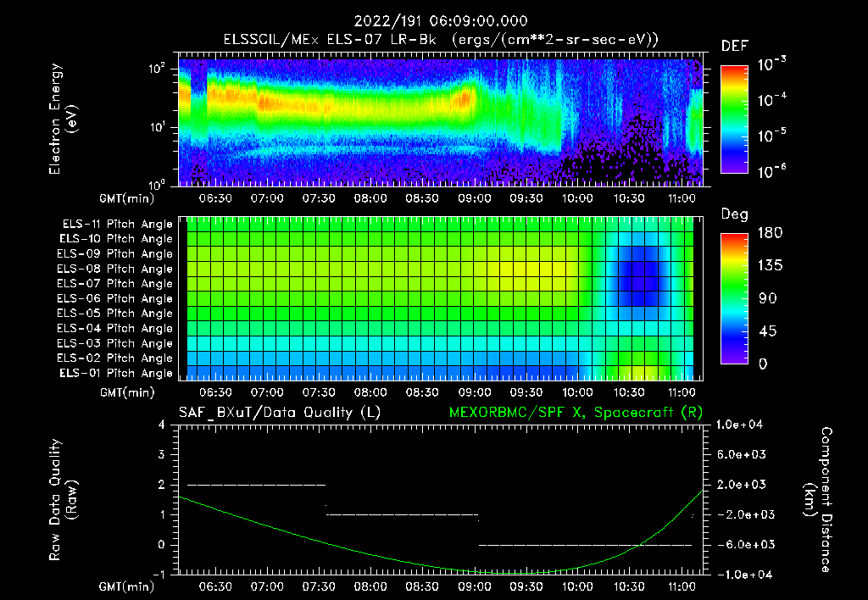
Task: Click the timestamp title 2022/191 06:09:00.000
Action: [x=441, y=21]
